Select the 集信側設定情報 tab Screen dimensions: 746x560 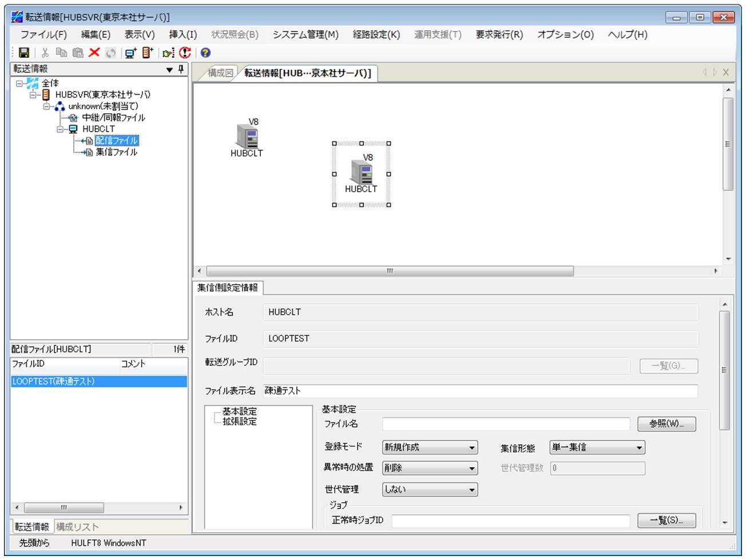pos(228,288)
